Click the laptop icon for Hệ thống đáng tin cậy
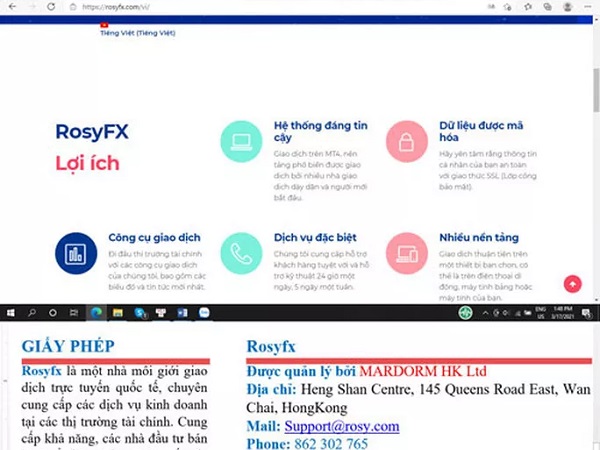This screenshot has width=600, height=450. [x=241, y=142]
